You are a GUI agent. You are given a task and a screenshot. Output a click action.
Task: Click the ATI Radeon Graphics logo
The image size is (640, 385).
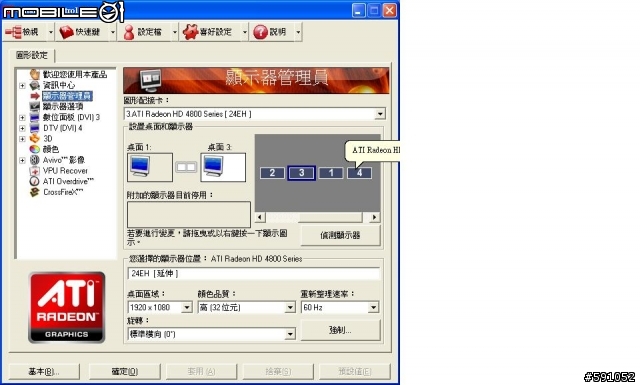click(x=67, y=307)
